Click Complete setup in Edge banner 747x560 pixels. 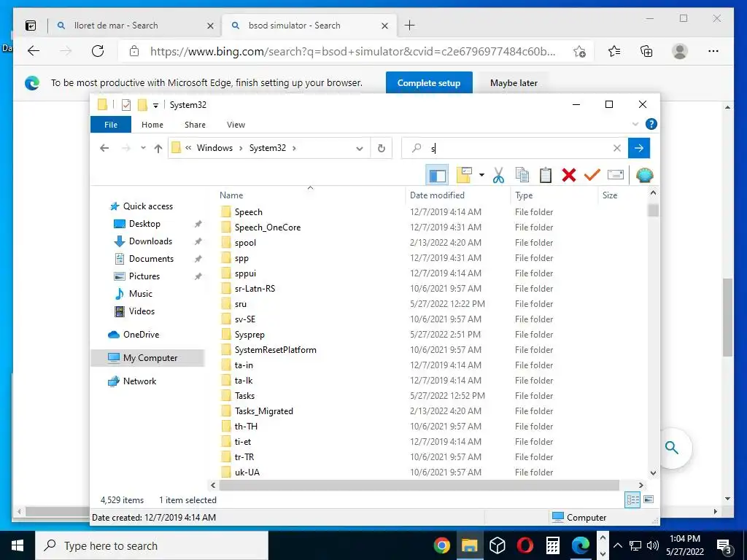point(429,83)
